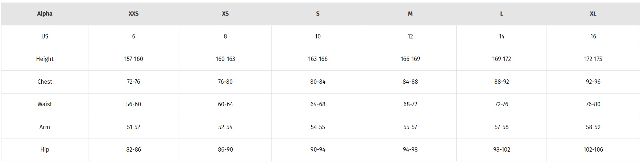644x165 pixels.
Task: Click the Arm row label
Action: [x=45, y=127]
